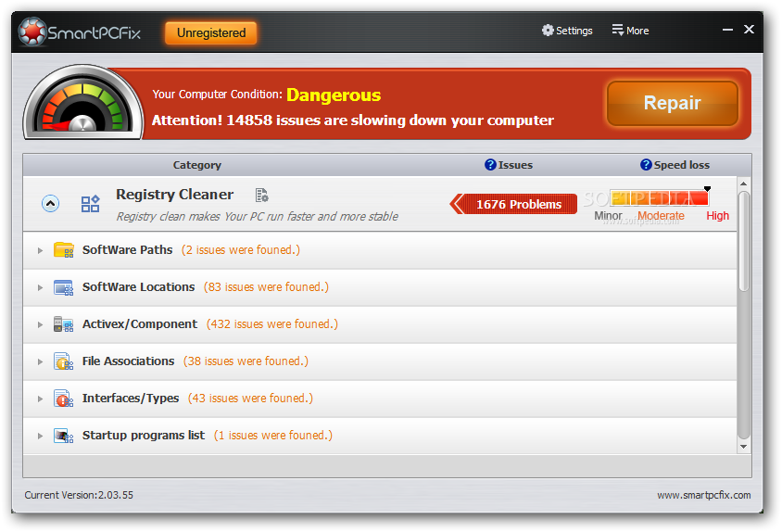
Task: Open the Registry Cleaner details document icon
Action: [262, 196]
